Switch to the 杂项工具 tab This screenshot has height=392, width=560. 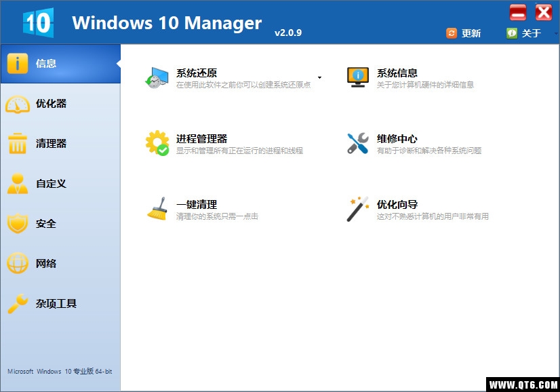(60, 303)
